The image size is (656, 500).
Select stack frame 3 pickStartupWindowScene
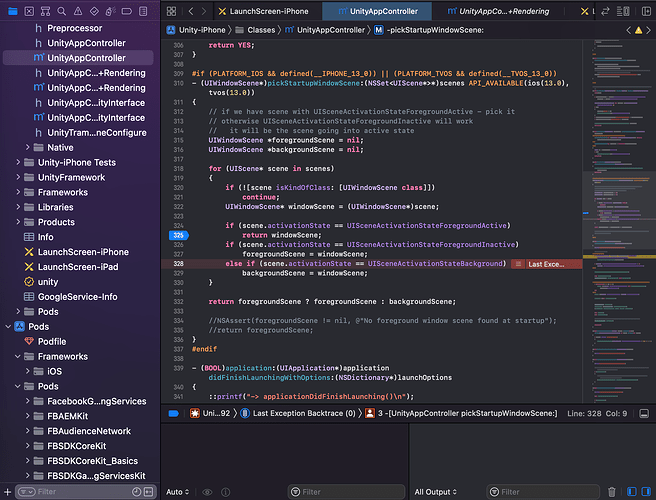pos(461,413)
